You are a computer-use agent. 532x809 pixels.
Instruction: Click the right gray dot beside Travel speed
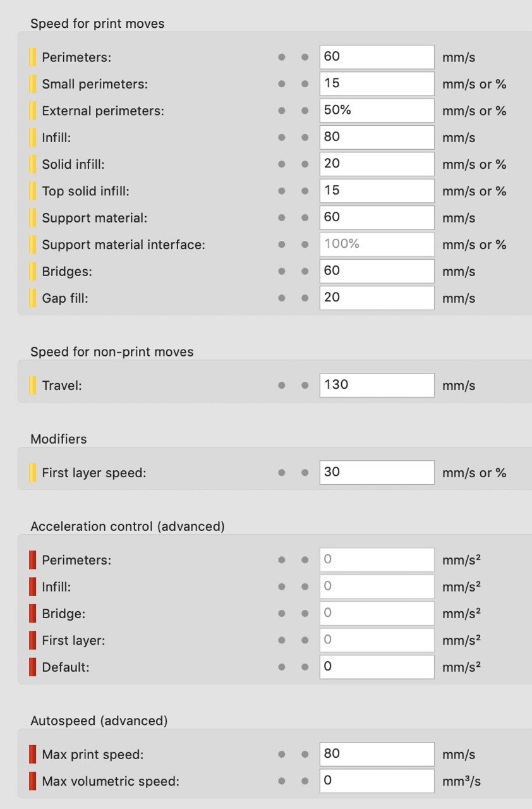click(305, 385)
